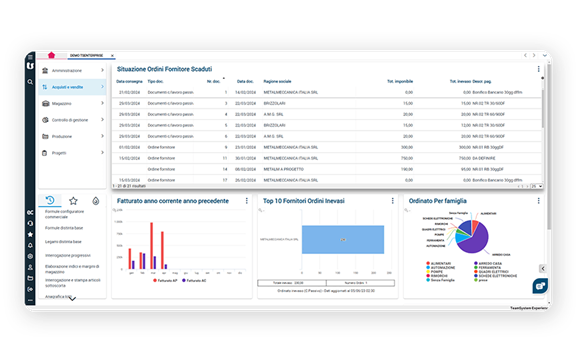This screenshot has width=576, height=362.
Task: Open three-dots menu of Ordinato Per famiglia widget
Action: [x=539, y=201]
